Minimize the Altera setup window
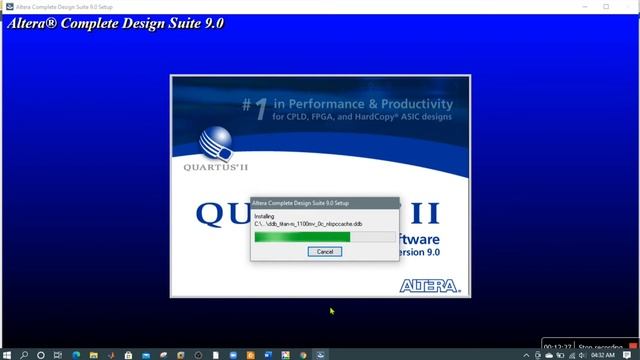Viewport: 640px width, 360px height. click(585, 7)
